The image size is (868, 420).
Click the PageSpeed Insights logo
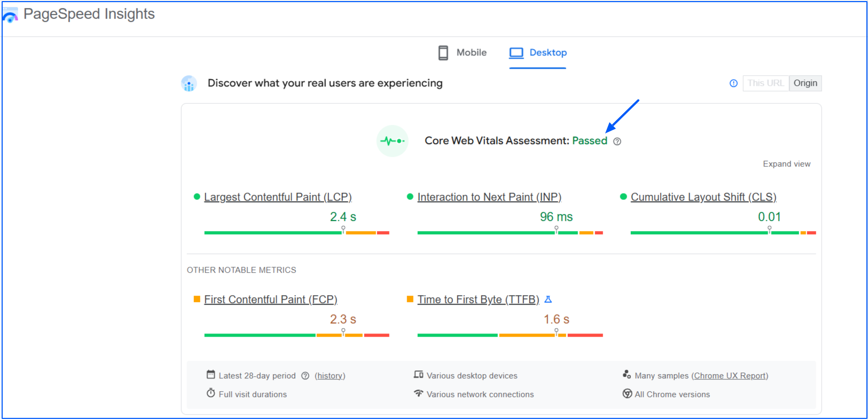coord(9,14)
